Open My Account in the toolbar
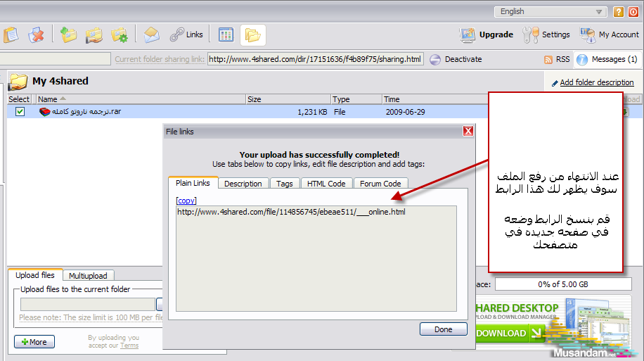This screenshot has width=644, height=361. [610, 34]
